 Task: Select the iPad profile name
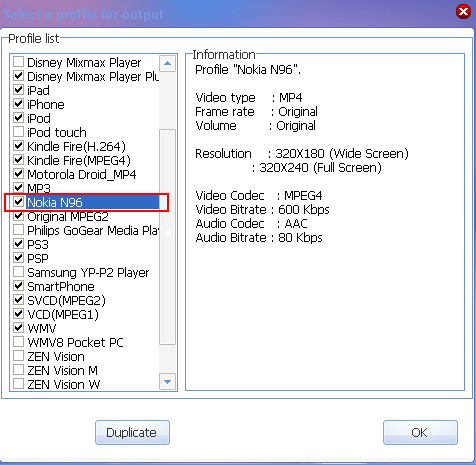coord(38,91)
